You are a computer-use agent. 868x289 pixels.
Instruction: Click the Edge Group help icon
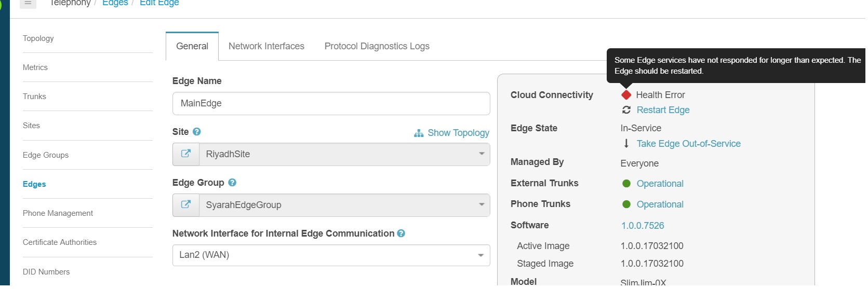tap(232, 183)
